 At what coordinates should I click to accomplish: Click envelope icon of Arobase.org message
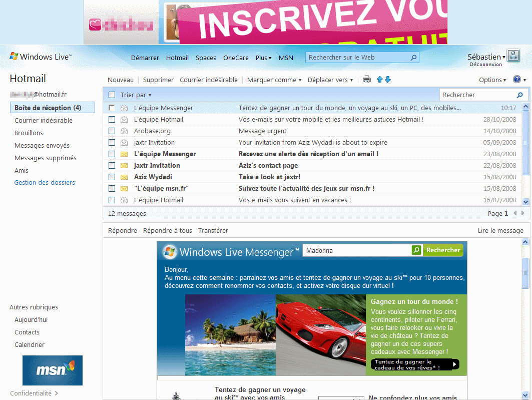pyautogui.click(x=124, y=131)
